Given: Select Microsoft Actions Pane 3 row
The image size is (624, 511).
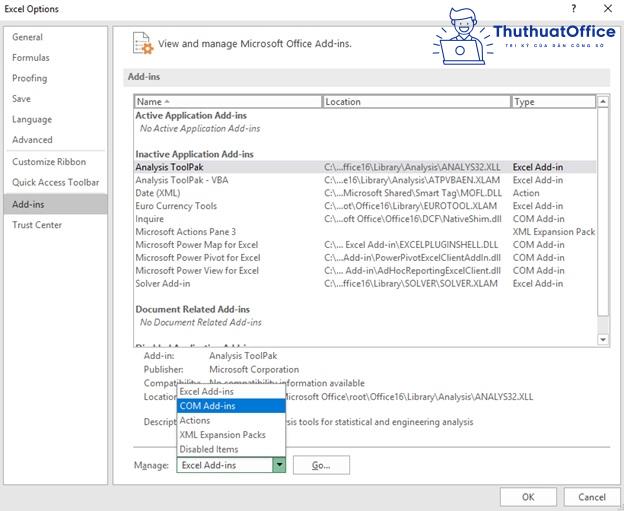Looking at the screenshot, I should pyautogui.click(x=365, y=232).
